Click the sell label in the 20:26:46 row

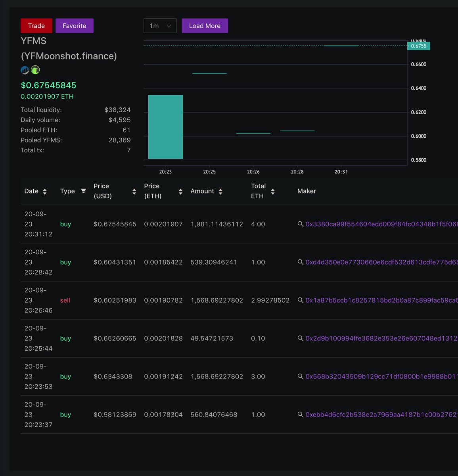tap(65, 300)
